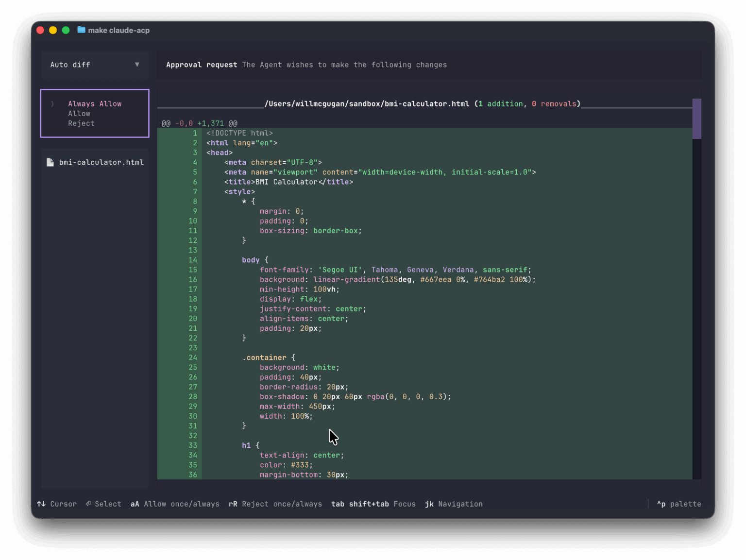The image size is (746, 560).
Task: Click the folder icon in the title bar
Action: 81,30
